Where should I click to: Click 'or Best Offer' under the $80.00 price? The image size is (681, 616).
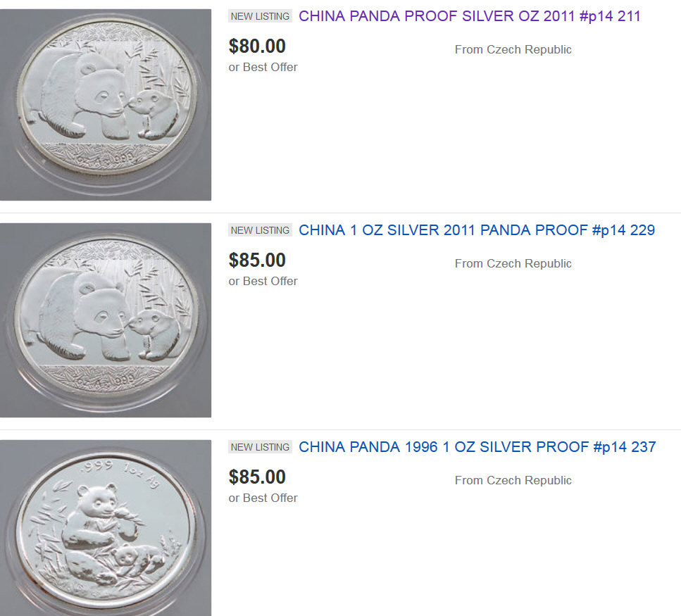[263, 67]
